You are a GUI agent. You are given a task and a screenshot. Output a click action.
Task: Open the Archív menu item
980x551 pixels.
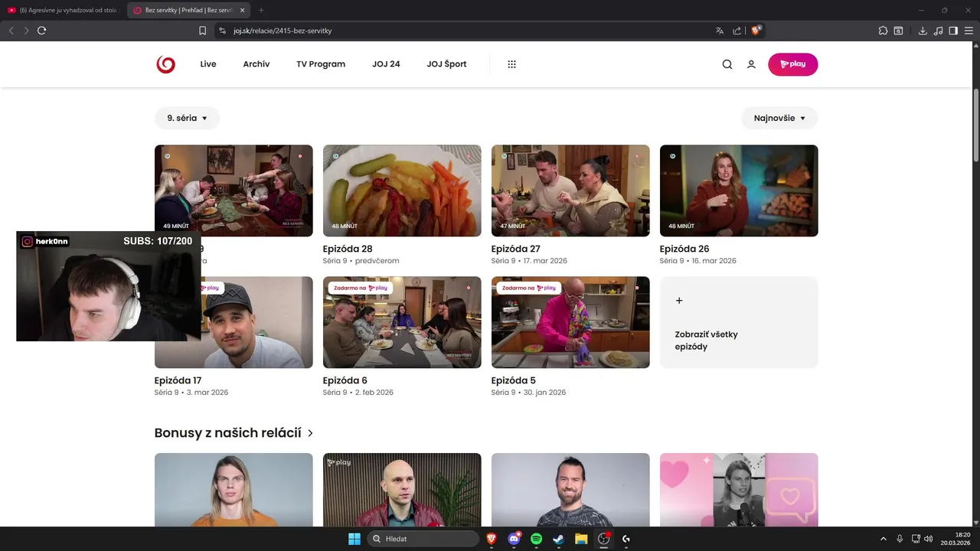click(x=256, y=64)
